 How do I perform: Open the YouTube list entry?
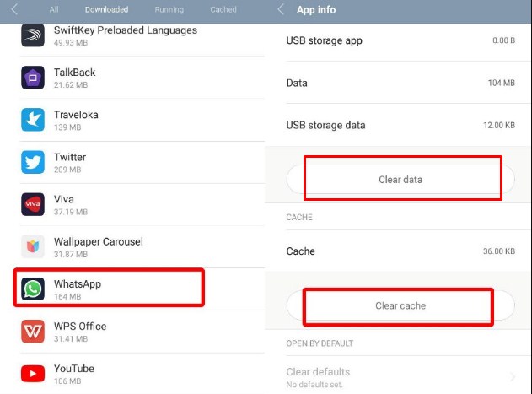pos(142,374)
